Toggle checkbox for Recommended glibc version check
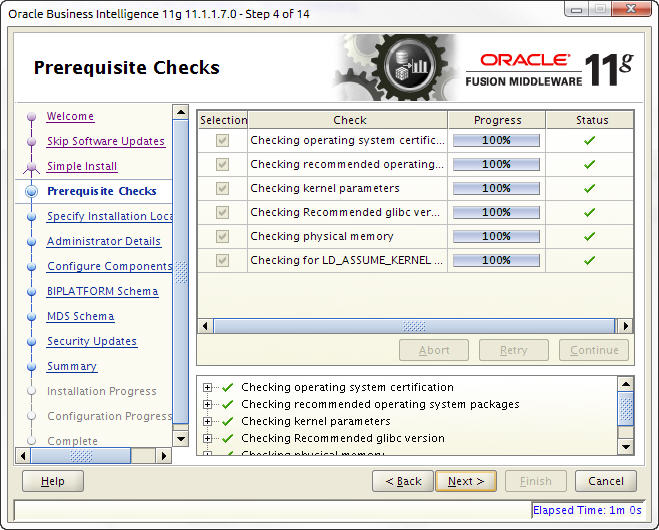 (222, 212)
